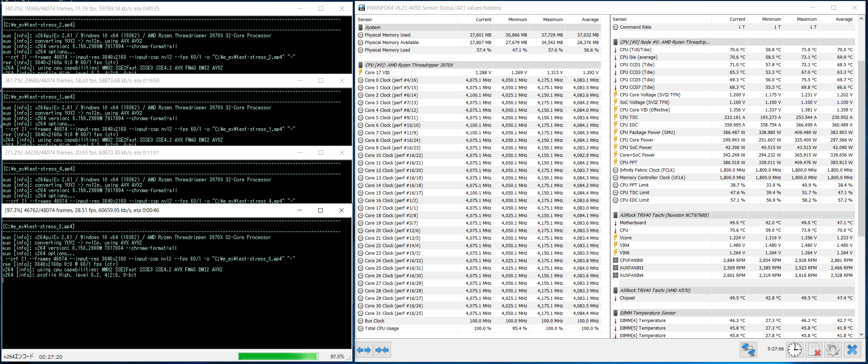Viewport: 868px width, 364px height.
Task: Click lightning icon beside CPU Package Power (SMU)
Action: tap(616, 132)
